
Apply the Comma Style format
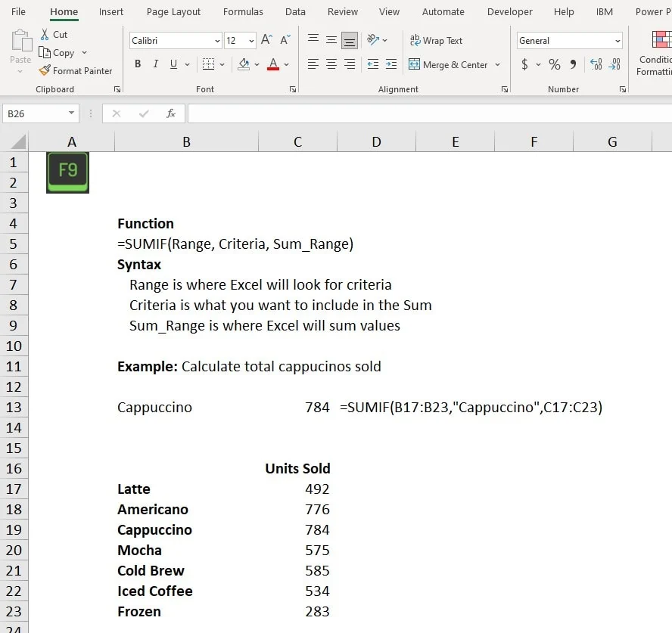point(574,65)
